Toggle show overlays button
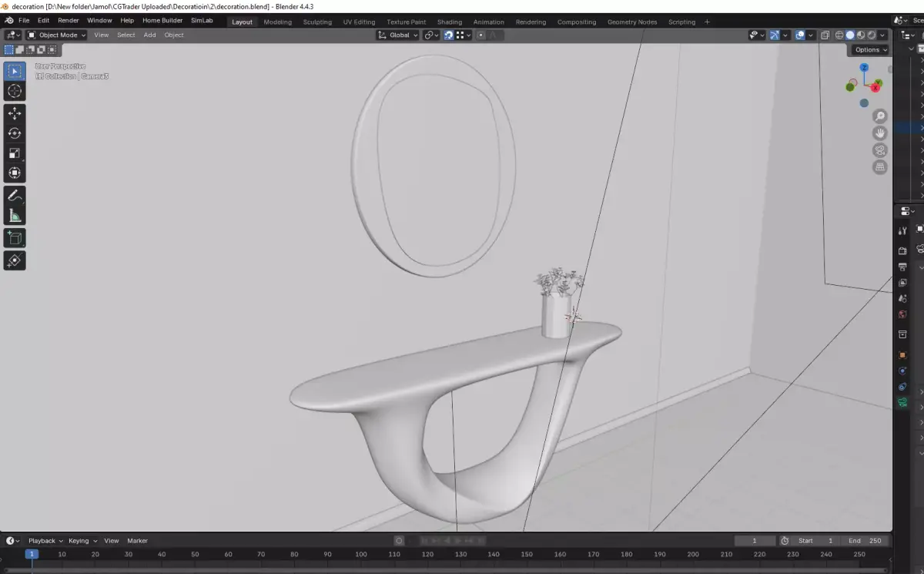 pos(799,35)
